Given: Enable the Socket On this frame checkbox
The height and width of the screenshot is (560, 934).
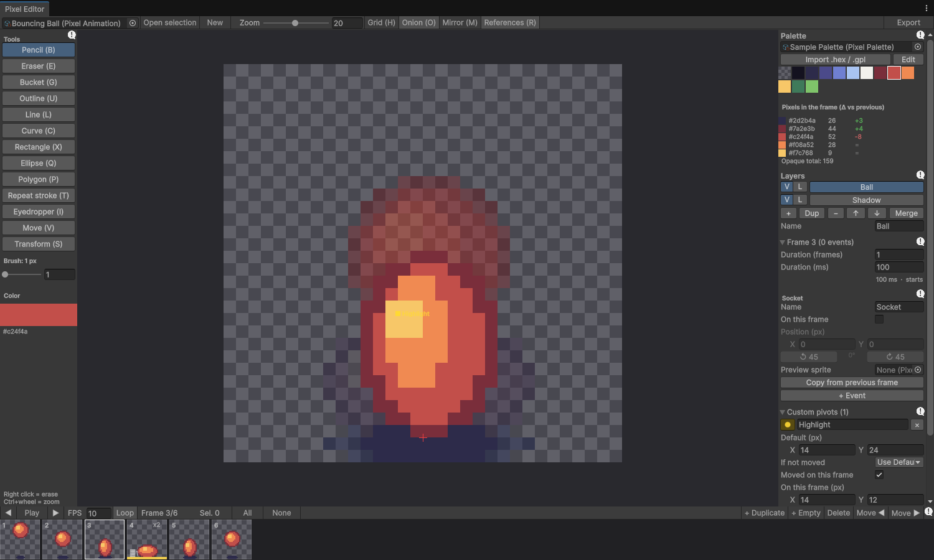Looking at the screenshot, I should 879,319.
